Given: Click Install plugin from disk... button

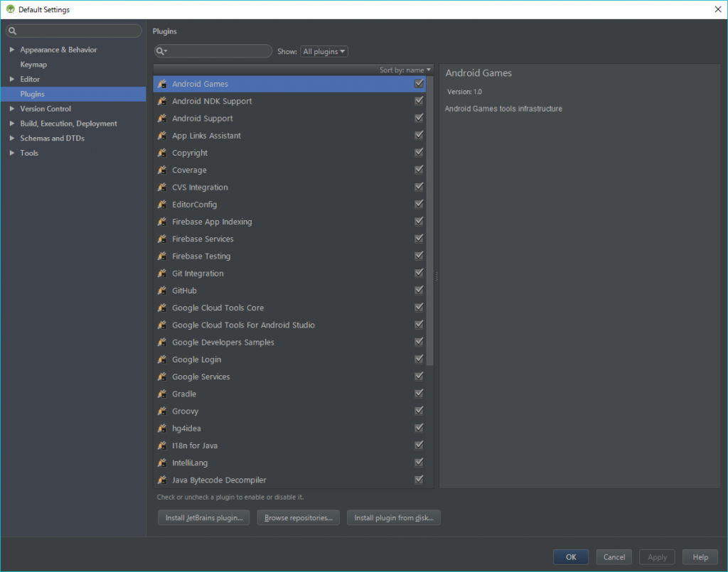Looking at the screenshot, I should 394,518.
